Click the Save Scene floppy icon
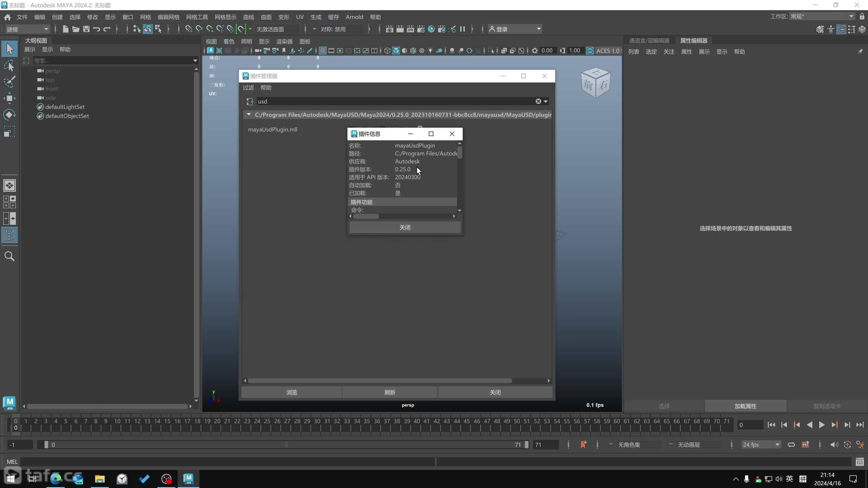This screenshot has height=488, width=868. tap(86, 29)
